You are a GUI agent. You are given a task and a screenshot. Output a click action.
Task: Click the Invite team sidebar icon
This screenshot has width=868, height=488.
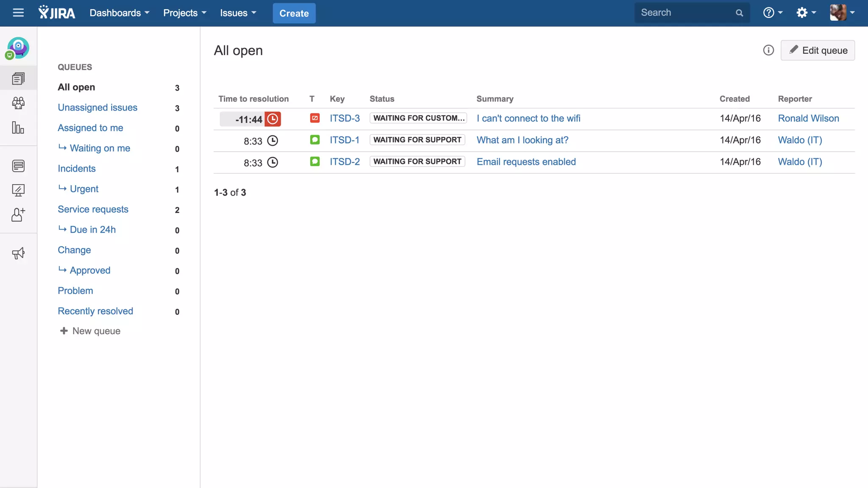tap(18, 215)
